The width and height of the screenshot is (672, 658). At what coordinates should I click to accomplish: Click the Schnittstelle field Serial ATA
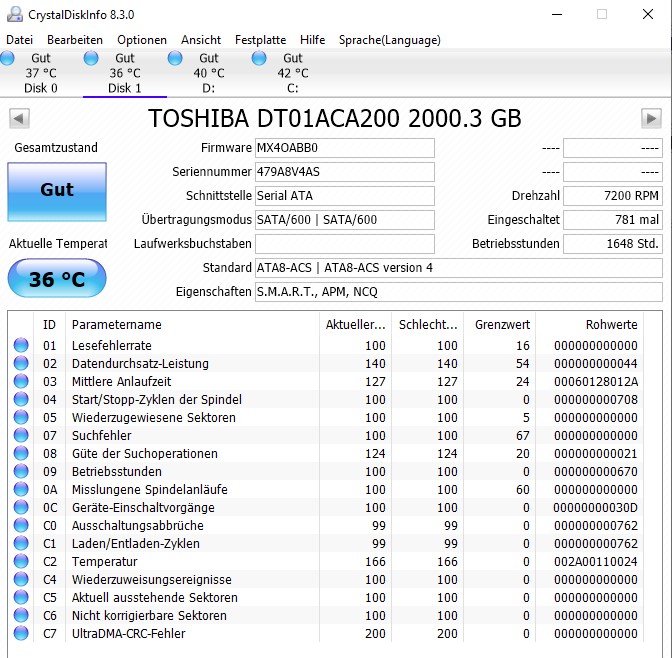coord(345,196)
